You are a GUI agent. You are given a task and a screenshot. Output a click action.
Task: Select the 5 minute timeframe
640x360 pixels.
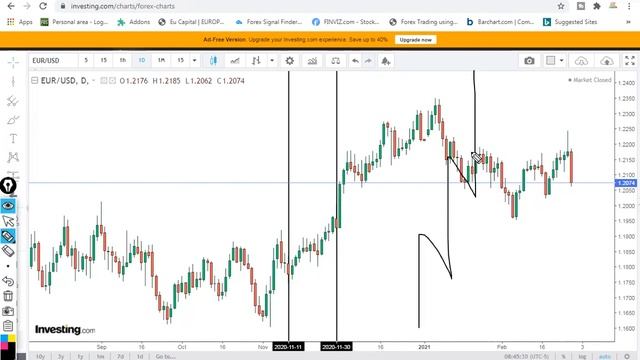point(86,60)
